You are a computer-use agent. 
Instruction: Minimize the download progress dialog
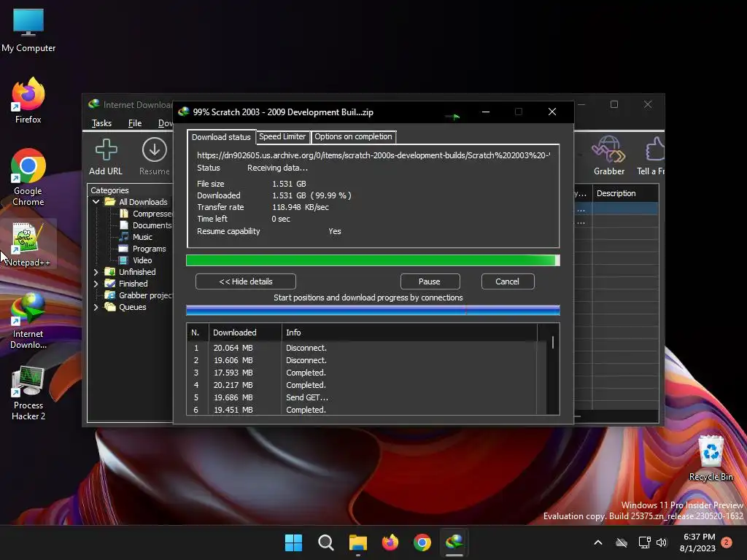[486, 112]
